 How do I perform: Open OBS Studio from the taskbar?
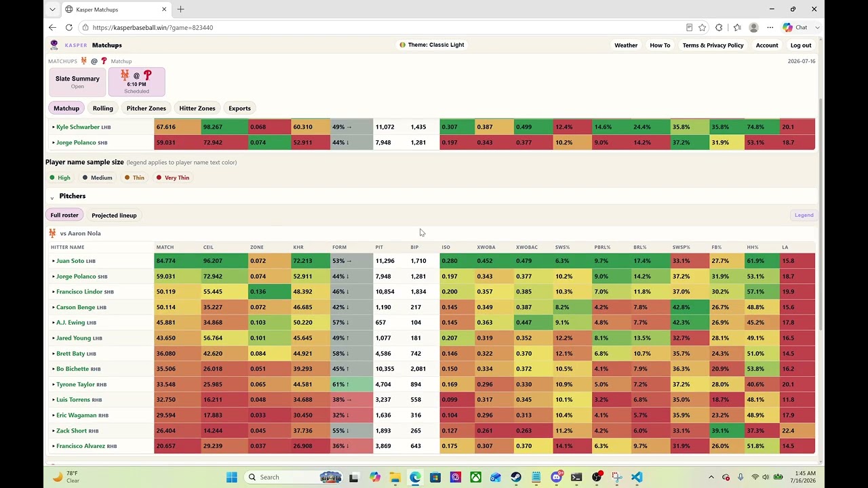coord(597,477)
